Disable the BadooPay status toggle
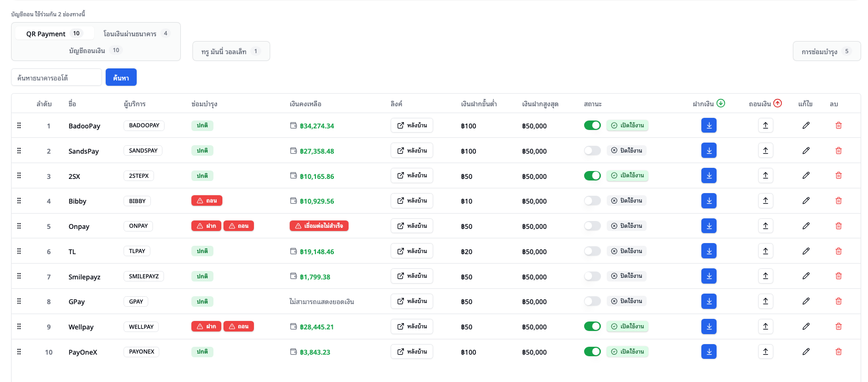 click(592, 125)
